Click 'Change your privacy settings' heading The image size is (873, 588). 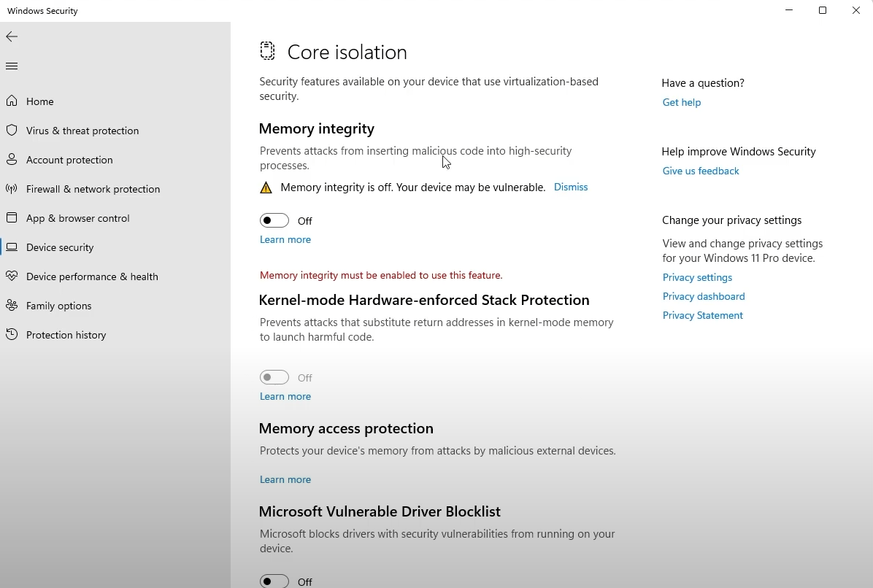coord(731,220)
